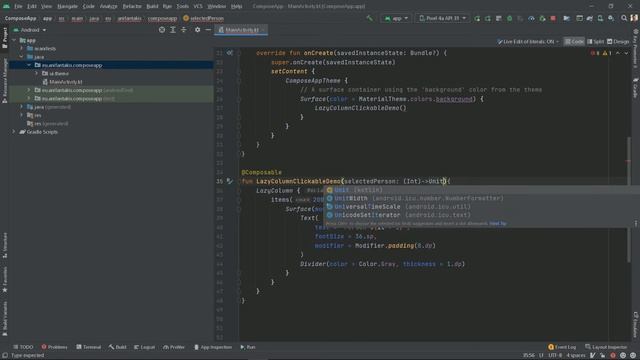Open the AVD Device Manager icon
The height and width of the screenshot is (360, 640).
point(600,18)
